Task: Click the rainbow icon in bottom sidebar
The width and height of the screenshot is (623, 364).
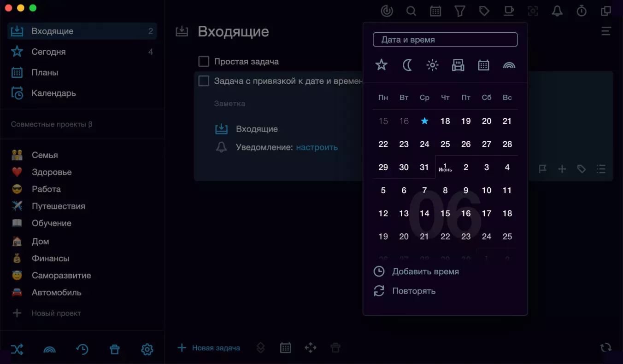Action: pos(49,350)
